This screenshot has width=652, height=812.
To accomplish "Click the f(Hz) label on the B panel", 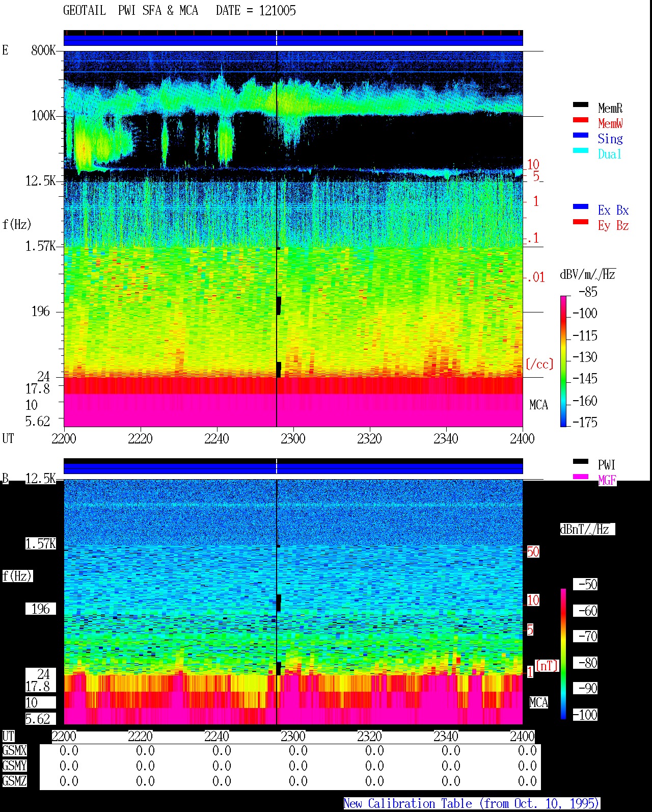I will tap(17, 577).
